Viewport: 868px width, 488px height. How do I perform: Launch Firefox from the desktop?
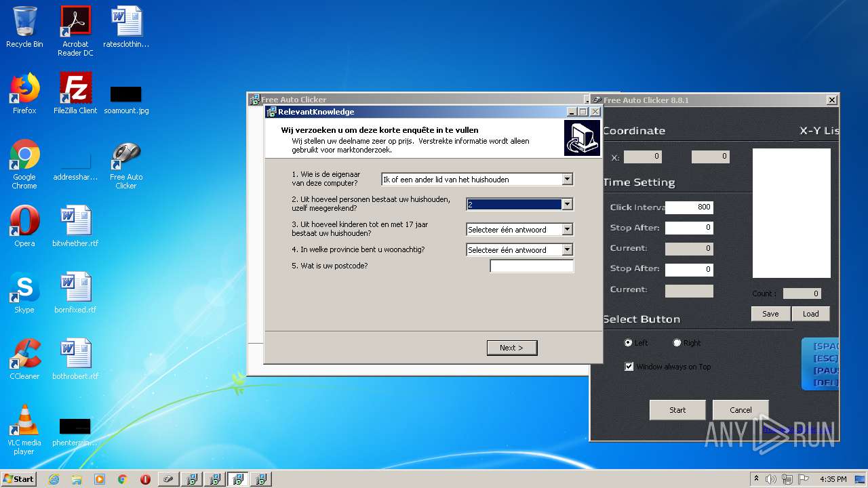tap(24, 94)
